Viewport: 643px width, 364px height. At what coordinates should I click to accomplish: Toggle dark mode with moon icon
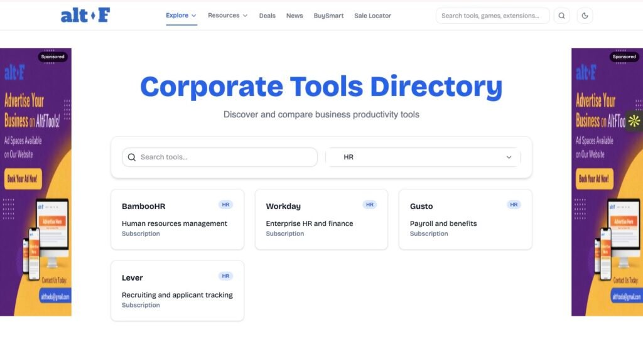coord(585,16)
